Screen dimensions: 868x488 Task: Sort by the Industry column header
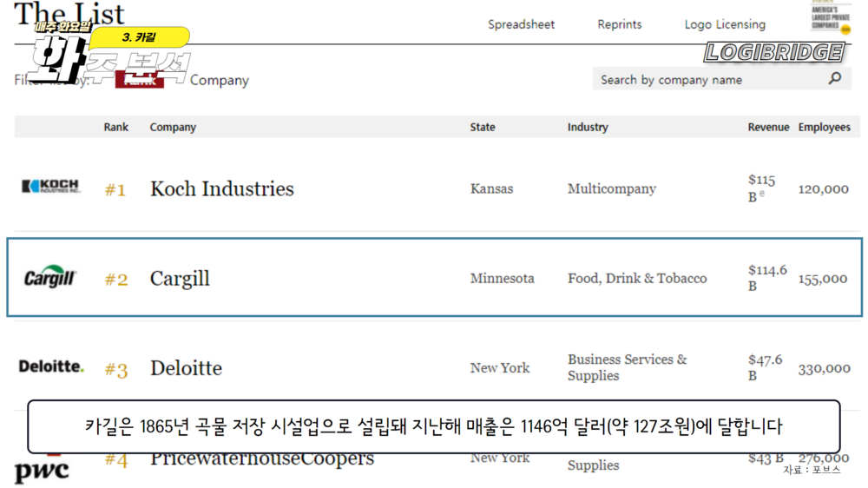(588, 127)
